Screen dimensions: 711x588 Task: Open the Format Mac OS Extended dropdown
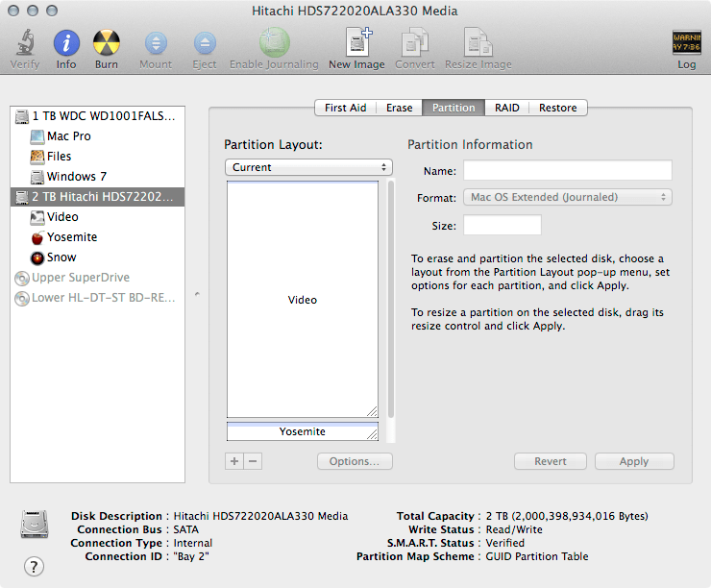(x=568, y=197)
